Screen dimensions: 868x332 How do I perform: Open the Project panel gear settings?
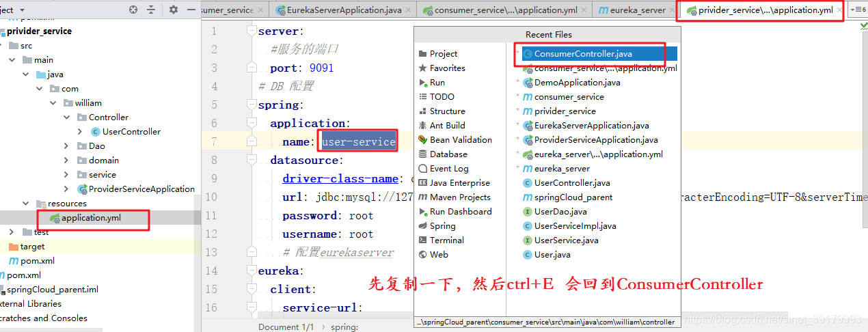pyautogui.click(x=173, y=10)
